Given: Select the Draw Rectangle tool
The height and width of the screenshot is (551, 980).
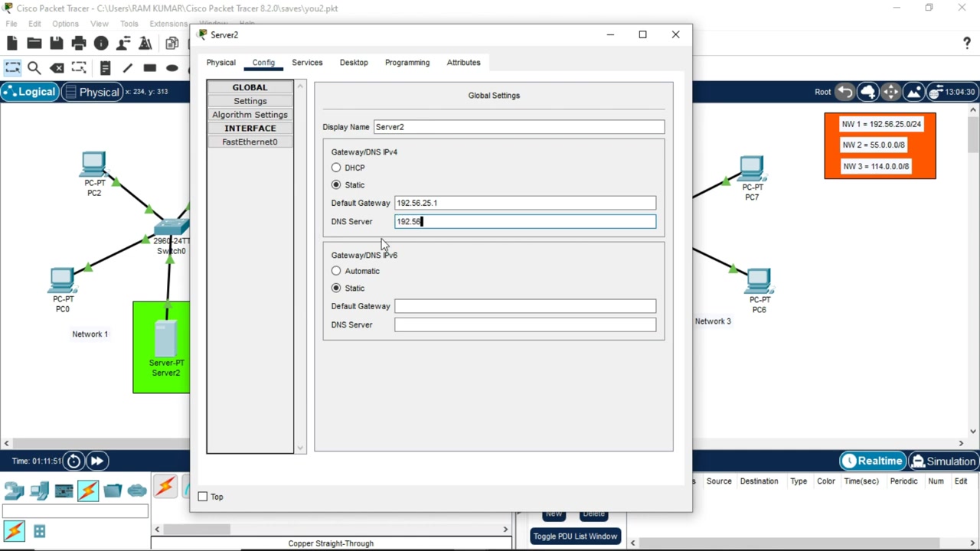Looking at the screenshot, I should tap(150, 68).
